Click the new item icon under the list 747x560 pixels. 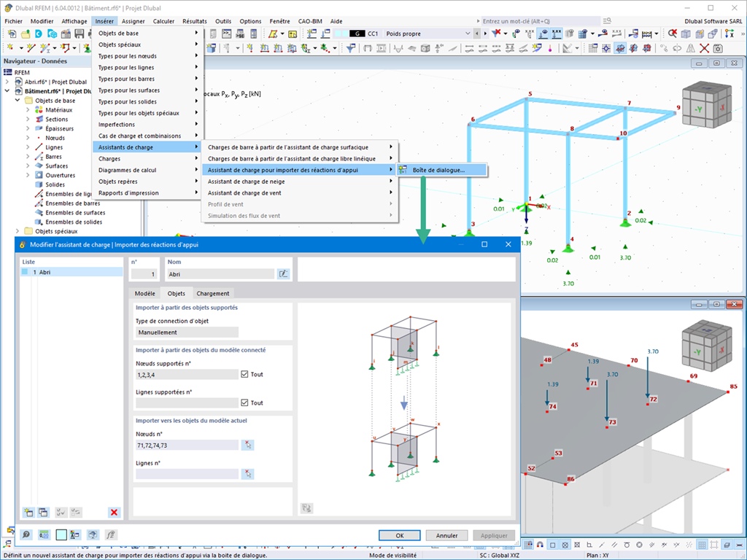coord(28,513)
